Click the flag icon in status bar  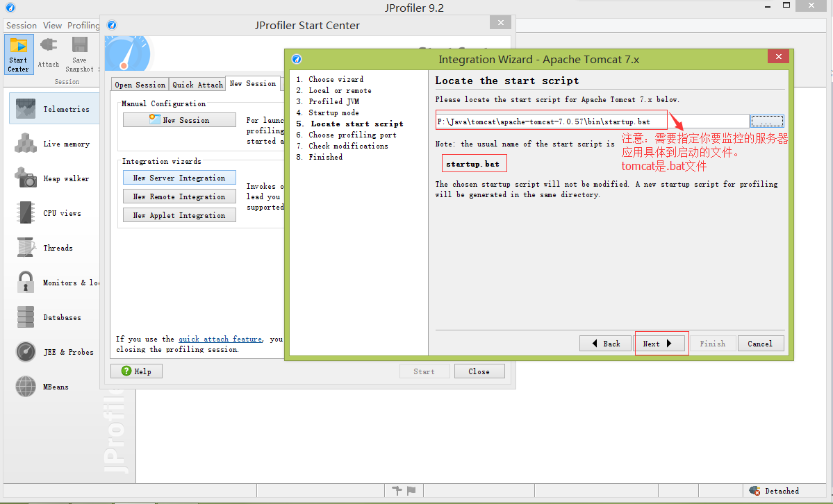click(411, 490)
